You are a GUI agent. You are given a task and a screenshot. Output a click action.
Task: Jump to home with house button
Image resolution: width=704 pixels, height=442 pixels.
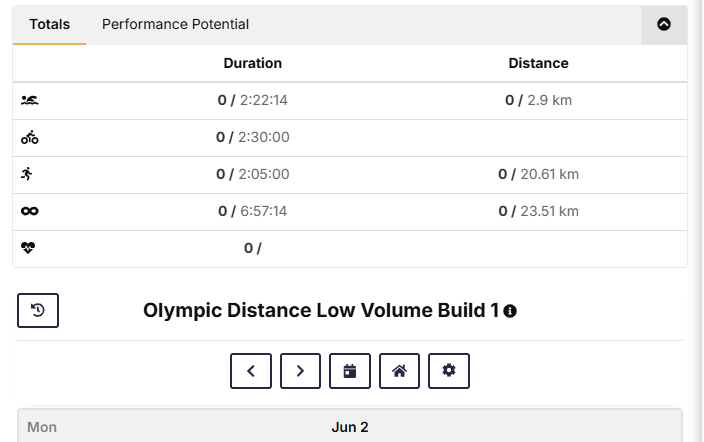pyautogui.click(x=399, y=371)
